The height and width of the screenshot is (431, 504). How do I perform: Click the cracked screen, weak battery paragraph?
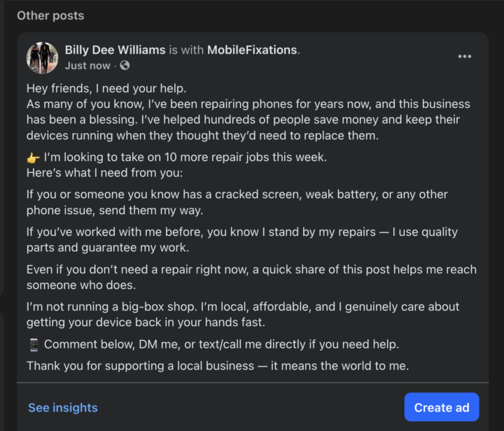tap(237, 202)
